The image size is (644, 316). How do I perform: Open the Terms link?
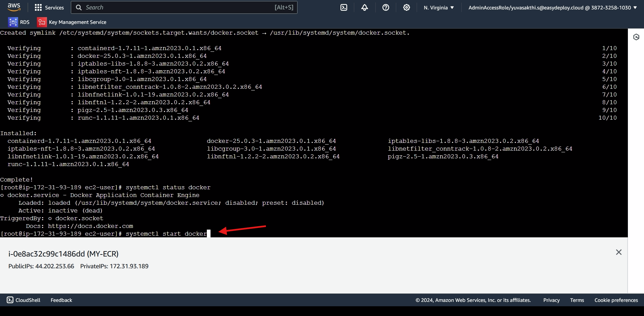(577, 300)
